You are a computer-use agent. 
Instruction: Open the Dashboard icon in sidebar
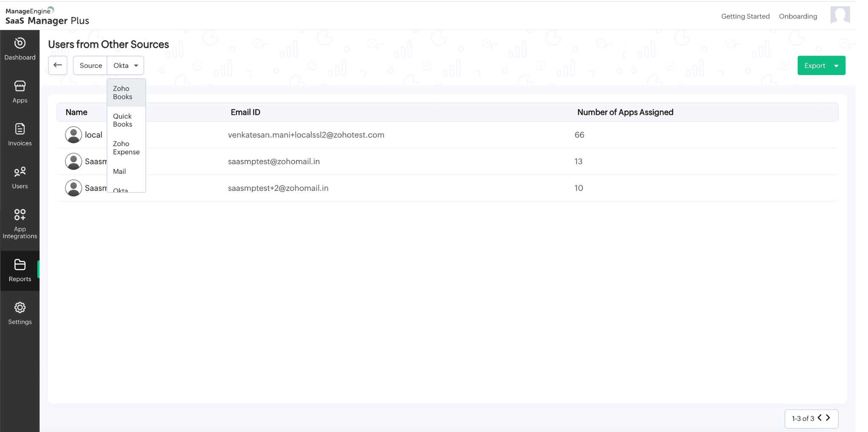point(20,44)
